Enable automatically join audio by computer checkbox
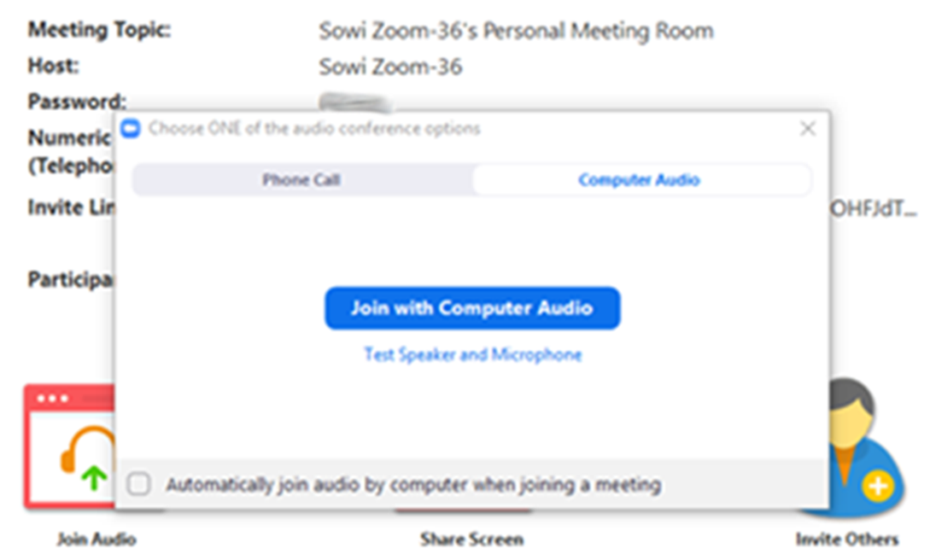The height and width of the screenshot is (560, 936). point(138,484)
